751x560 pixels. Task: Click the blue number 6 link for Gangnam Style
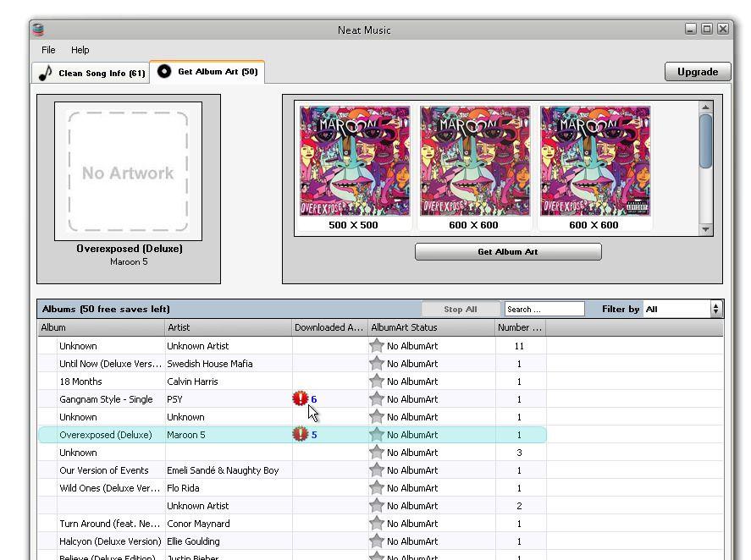click(x=314, y=399)
